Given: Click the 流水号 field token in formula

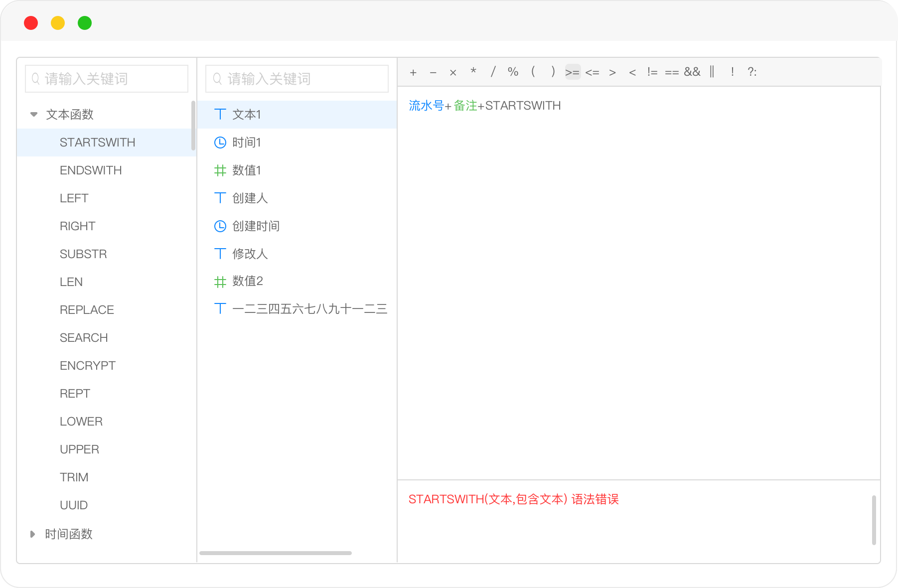Looking at the screenshot, I should click(426, 106).
